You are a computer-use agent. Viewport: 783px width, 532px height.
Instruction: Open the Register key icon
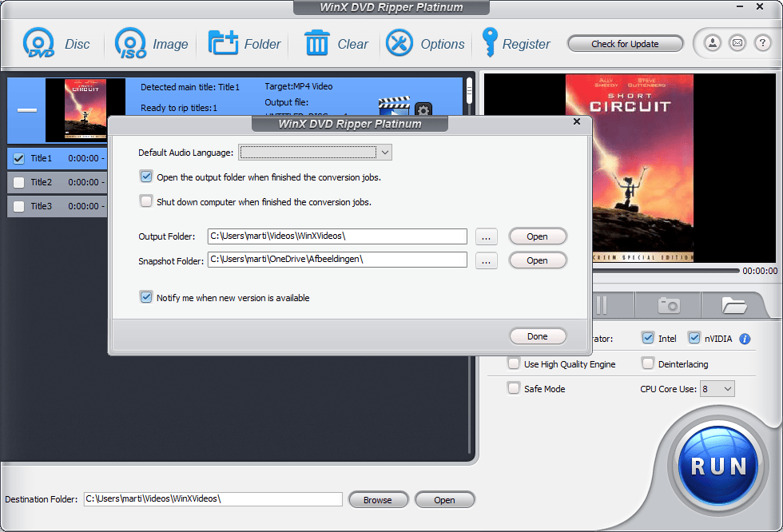[x=489, y=42]
